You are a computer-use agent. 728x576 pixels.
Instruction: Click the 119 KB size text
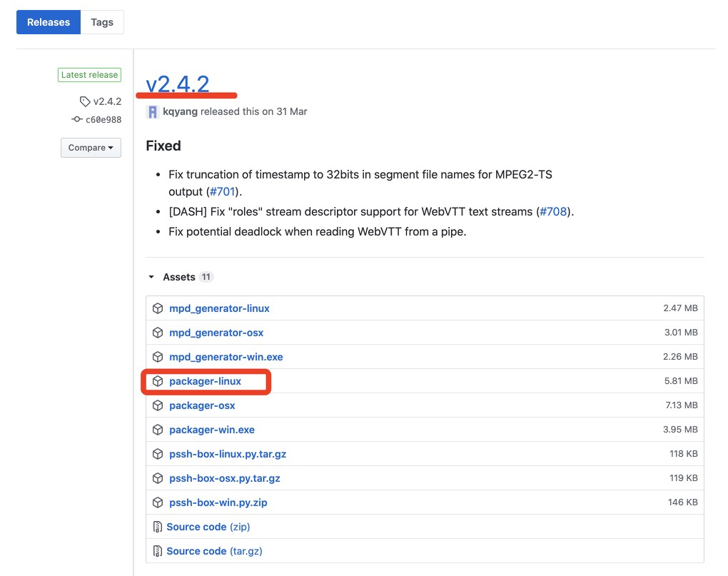(x=684, y=478)
